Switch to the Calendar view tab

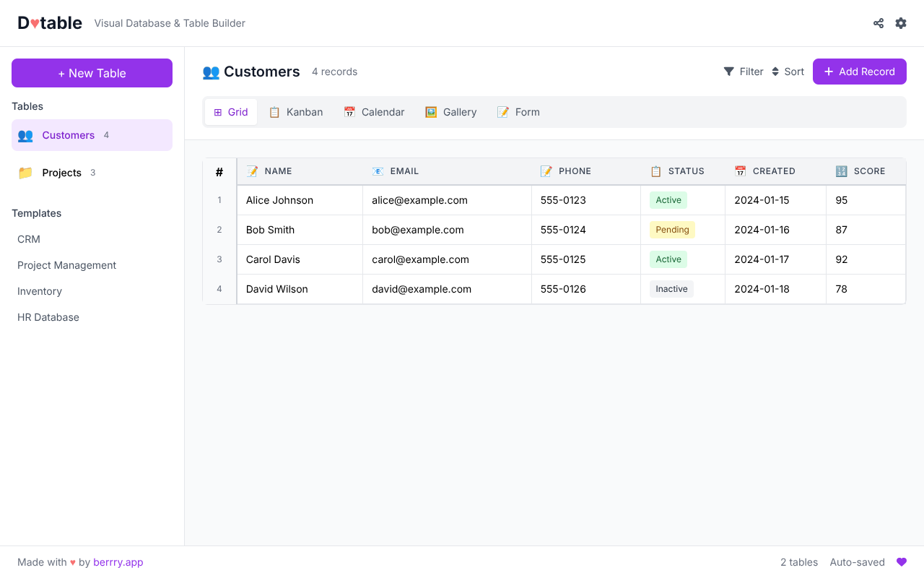pos(374,112)
